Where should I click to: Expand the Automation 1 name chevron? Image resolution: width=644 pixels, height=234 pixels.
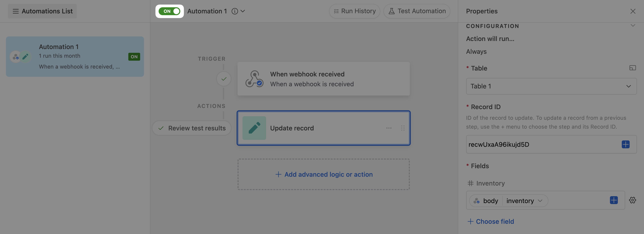(x=243, y=11)
